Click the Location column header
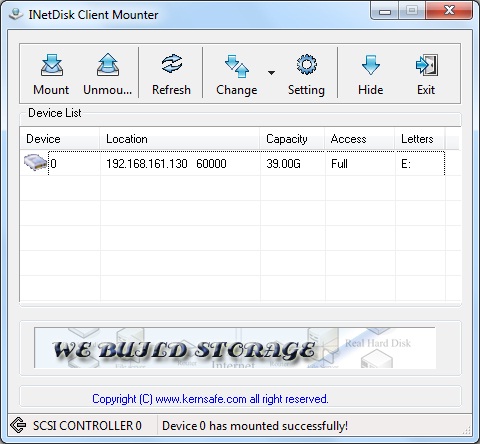480x444 pixels. point(179,139)
